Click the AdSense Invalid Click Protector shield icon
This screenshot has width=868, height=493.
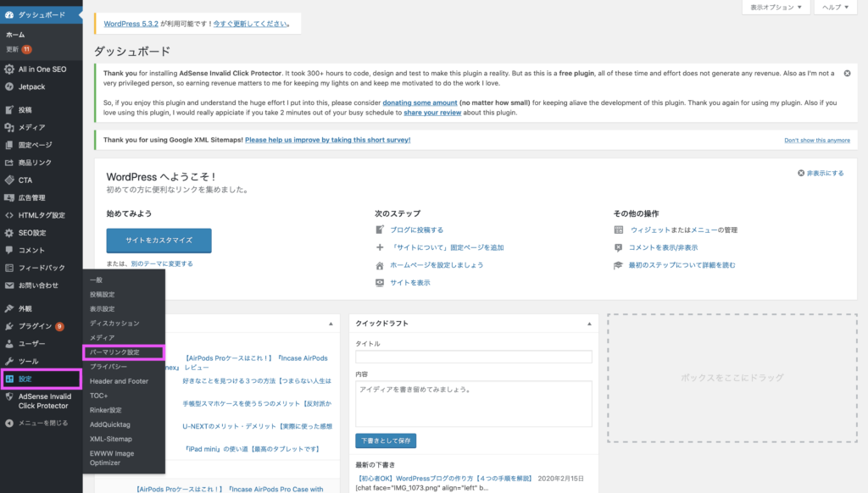click(8, 396)
